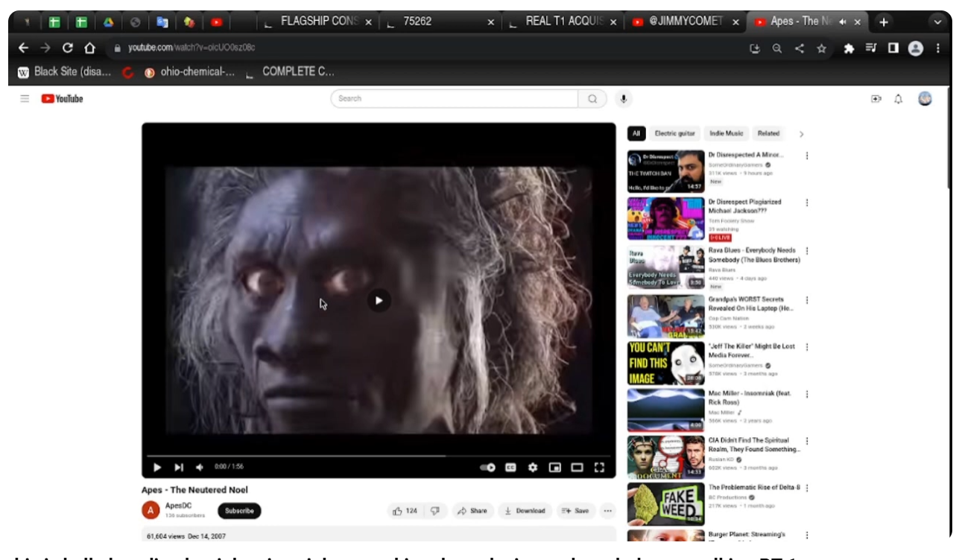This screenshot has height=560, width=959.
Task: Open the Black Site bookmark
Action: point(64,71)
